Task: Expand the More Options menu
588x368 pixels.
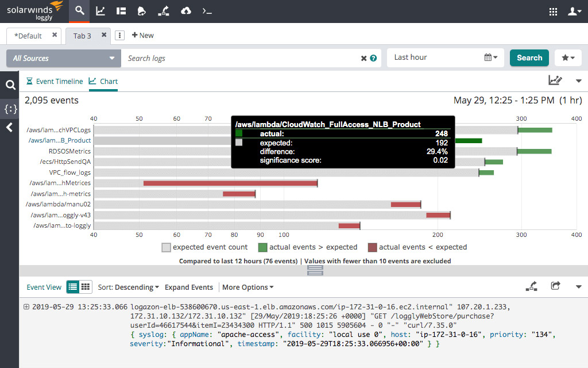Action: tap(247, 287)
